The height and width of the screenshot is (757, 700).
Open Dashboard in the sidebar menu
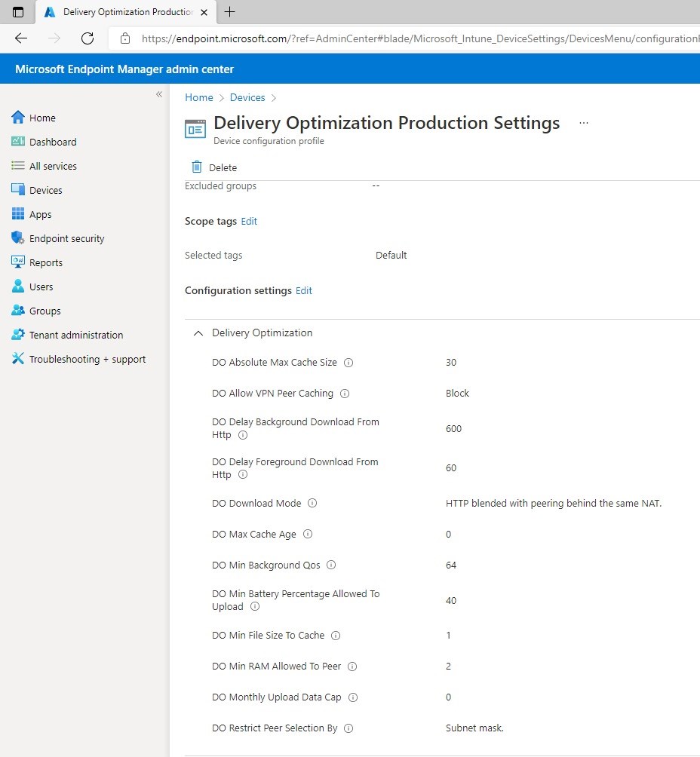point(53,142)
